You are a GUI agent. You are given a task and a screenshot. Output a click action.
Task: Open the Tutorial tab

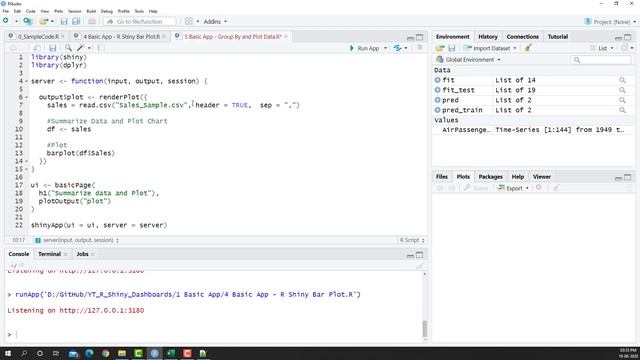[558, 36]
